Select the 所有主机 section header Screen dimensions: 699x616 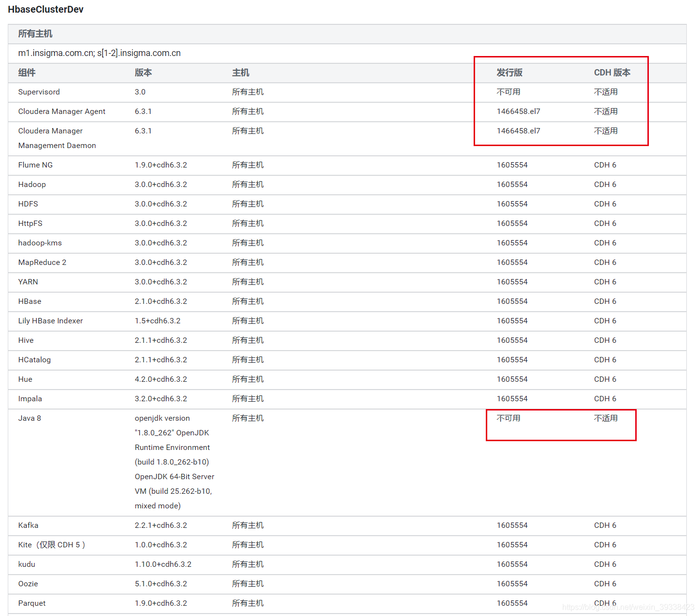click(x=35, y=34)
